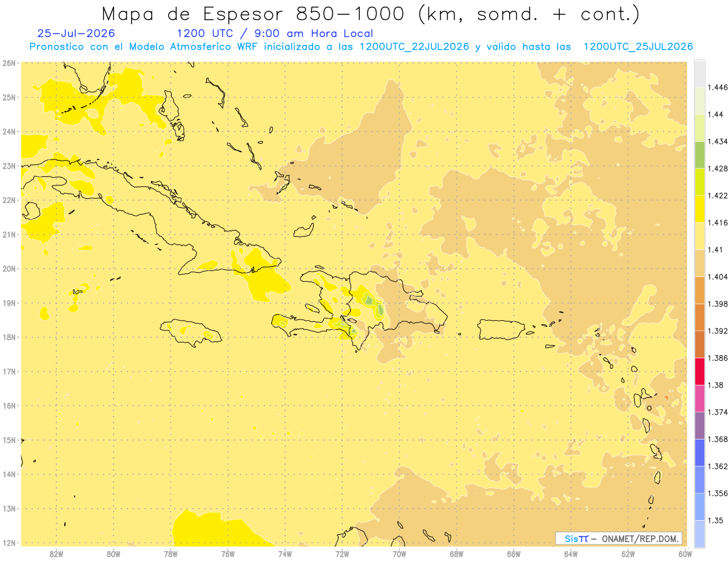Click the "25N" latitude label
This screenshot has width=728, height=562.
tap(9, 97)
